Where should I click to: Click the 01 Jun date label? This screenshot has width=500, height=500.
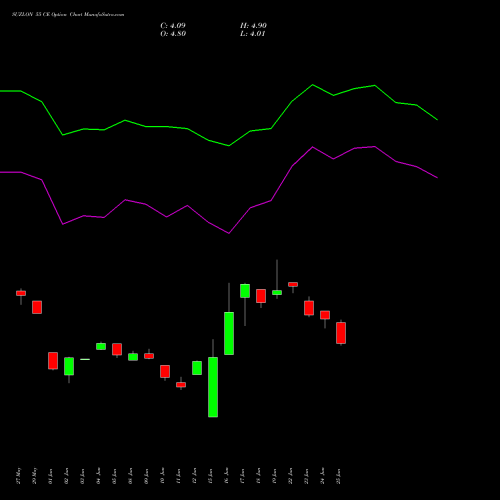click(51, 476)
